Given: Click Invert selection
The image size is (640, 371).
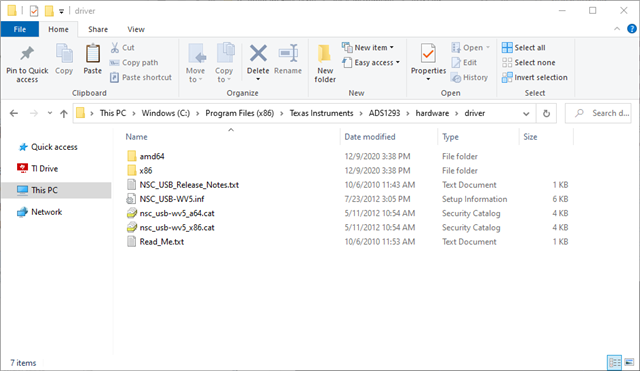Looking at the screenshot, I should tap(535, 77).
